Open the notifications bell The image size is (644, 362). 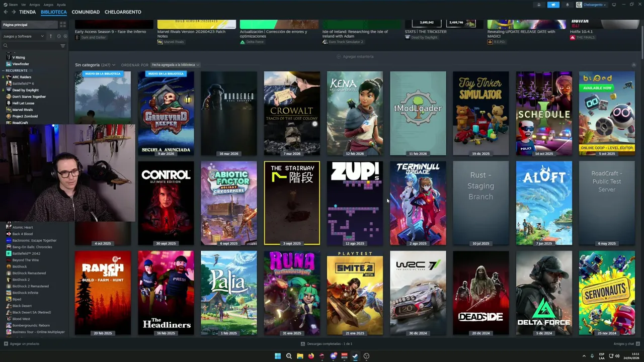coord(568,5)
